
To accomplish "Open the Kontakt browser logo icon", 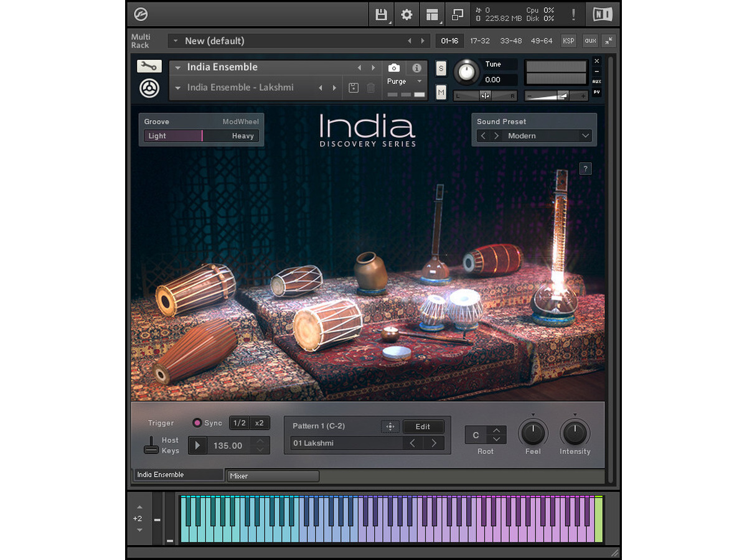I will click(141, 14).
